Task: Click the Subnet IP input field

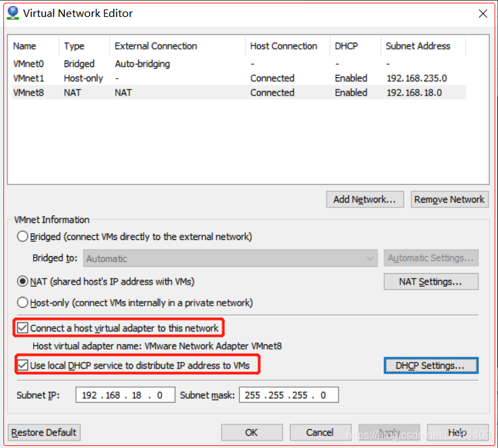Action: [x=125, y=395]
